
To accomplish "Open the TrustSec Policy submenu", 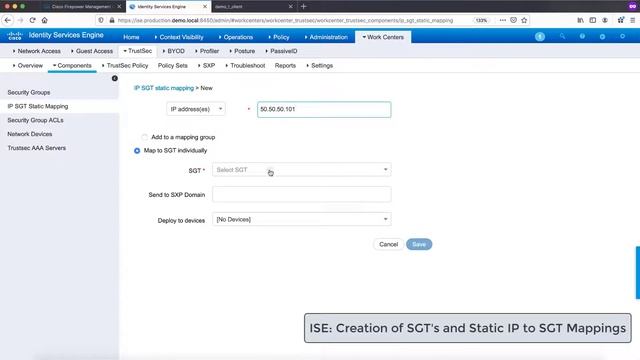I will pos(125,65).
